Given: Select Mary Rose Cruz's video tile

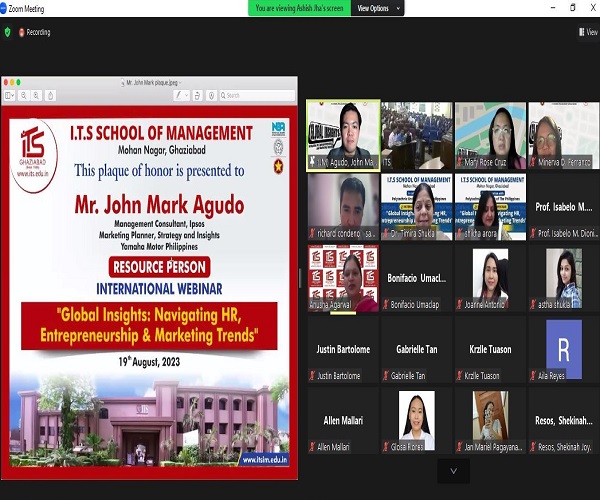Looking at the screenshot, I should click(x=490, y=135).
